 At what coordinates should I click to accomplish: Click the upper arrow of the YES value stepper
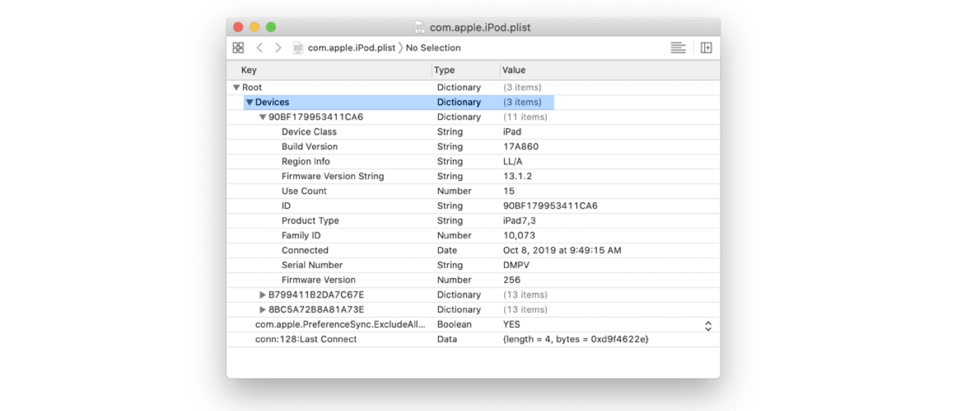[708, 321]
